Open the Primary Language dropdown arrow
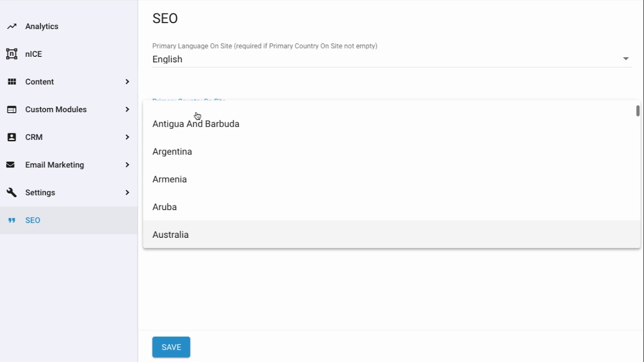This screenshot has height=362, width=644. tap(626, 59)
